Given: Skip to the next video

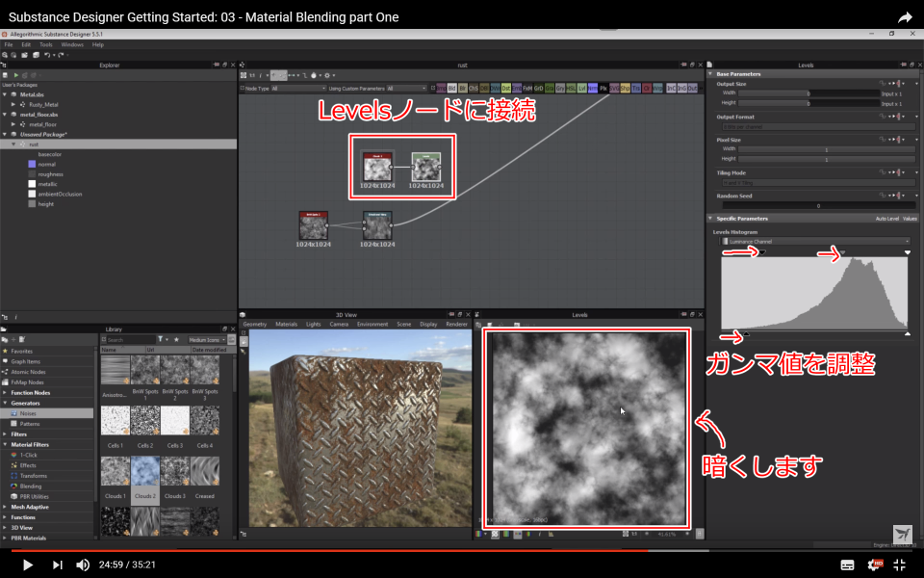Looking at the screenshot, I should coord(57,565).
